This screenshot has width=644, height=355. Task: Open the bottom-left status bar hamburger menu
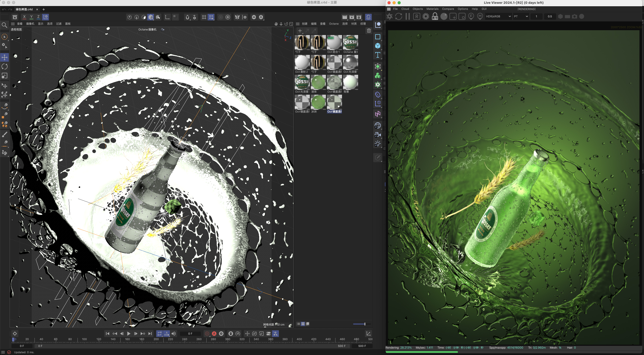click(x=3, y=352)
